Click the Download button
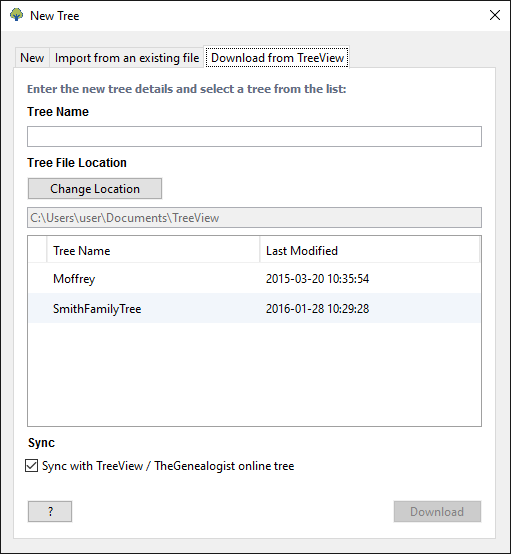Viewport: 511px width, 554px height. (x=437, y=511)
